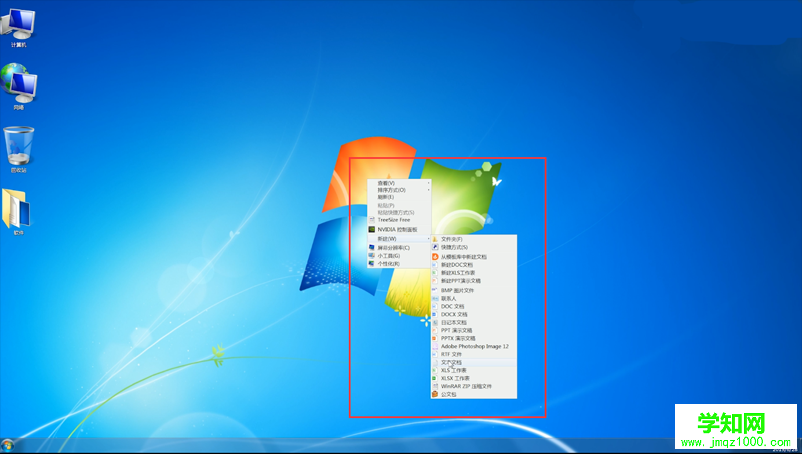Select 新建PPT演示文稿 in the submenu

click(x=474, y=281)
